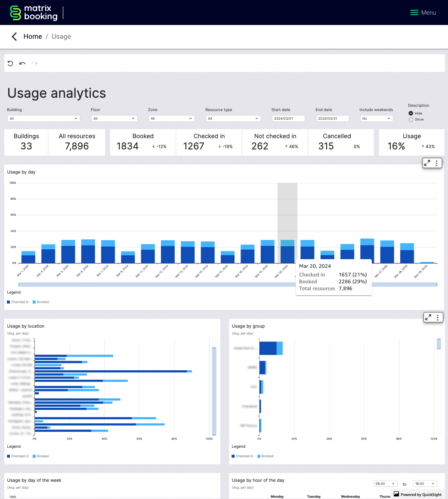448x499 pixels.
Task: Click the Powered by QuickSight link
Action: [417, 494]
